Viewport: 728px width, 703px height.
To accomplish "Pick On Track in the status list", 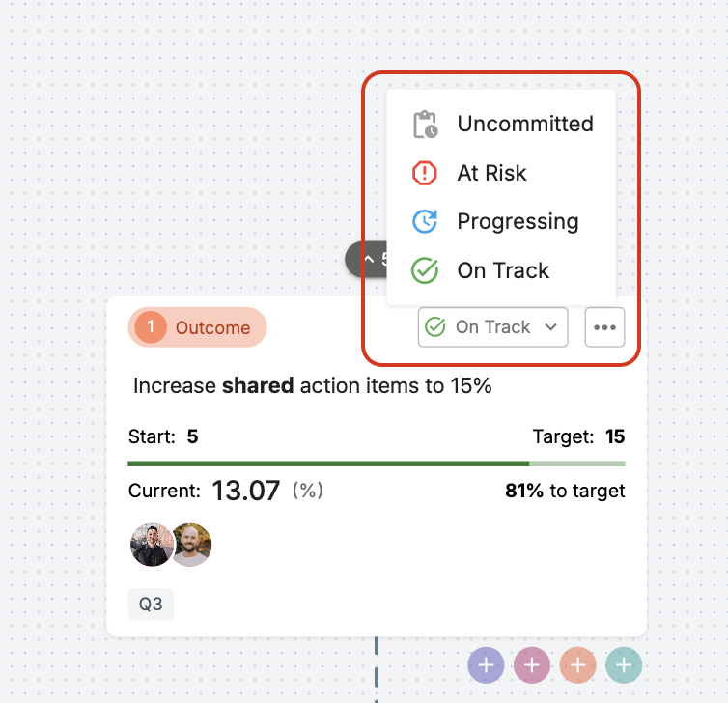I will tap(501, 270).
